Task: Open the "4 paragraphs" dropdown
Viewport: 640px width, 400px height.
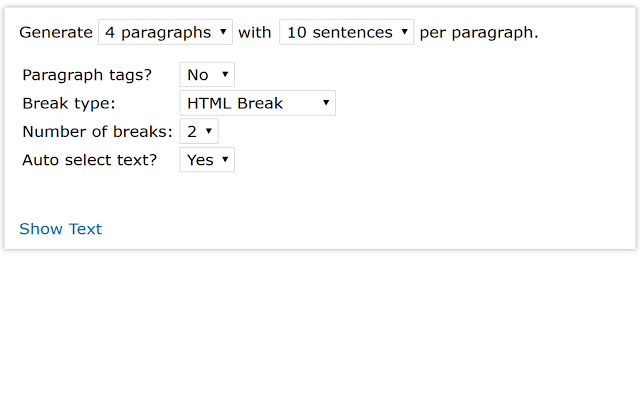Action: click(x=165, y=32)
